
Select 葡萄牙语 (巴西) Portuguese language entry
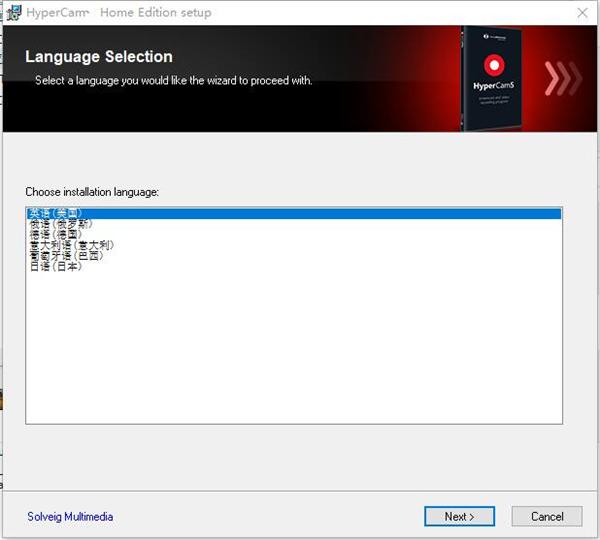point(294,255)
